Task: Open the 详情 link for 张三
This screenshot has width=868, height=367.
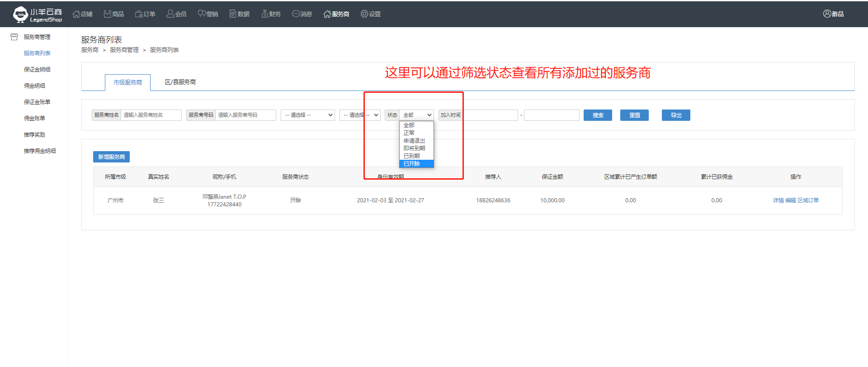Action: coord(778,200)
